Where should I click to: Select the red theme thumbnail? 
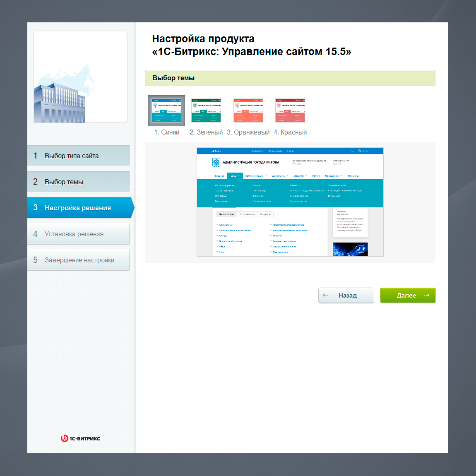coord(290,111)
